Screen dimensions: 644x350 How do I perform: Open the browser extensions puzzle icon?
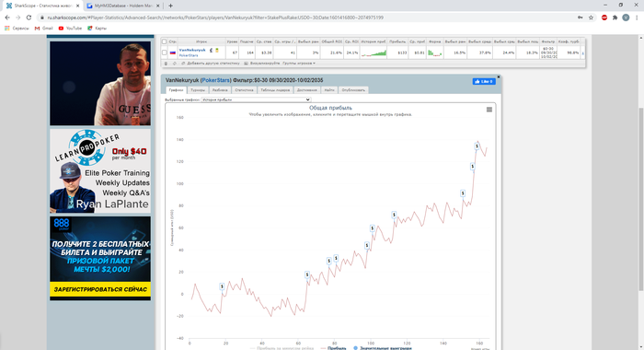point(615,17)
